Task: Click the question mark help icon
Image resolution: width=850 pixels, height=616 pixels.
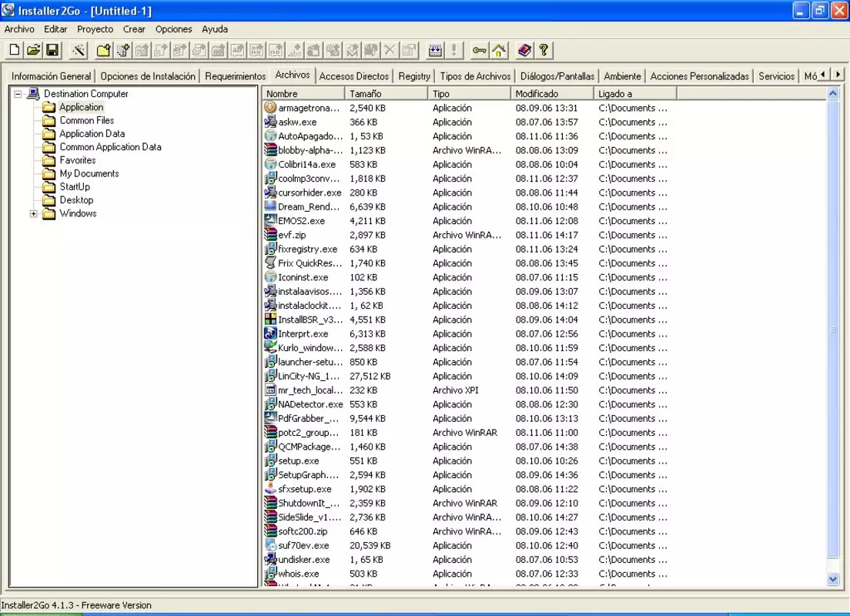Action: pos(543,50)
